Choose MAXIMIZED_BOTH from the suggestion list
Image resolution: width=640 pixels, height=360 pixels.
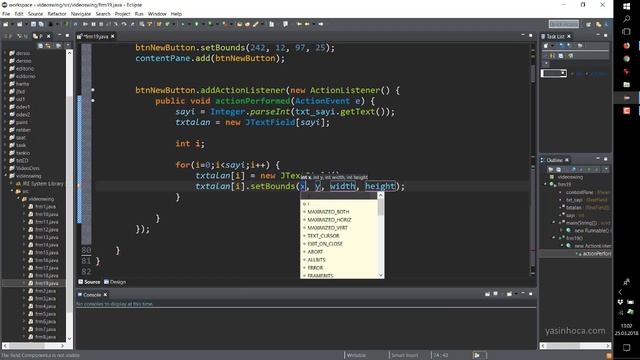coord(328,212)
